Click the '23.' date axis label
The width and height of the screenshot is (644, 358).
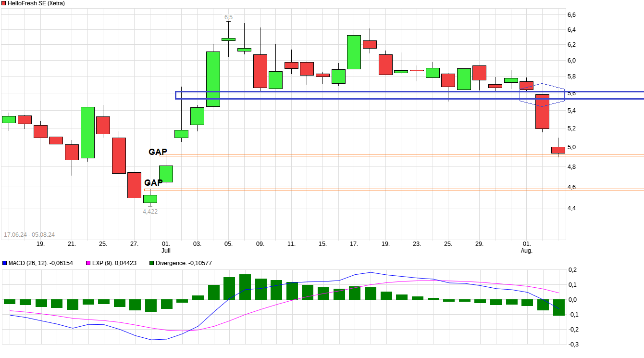[417, 244]
